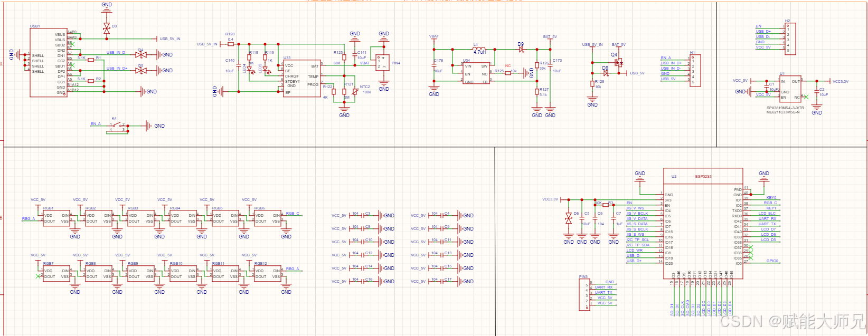Screen dimensions: 868x336
Task: Select the NTC2 thermistor symbol
Action: [355, 92]
